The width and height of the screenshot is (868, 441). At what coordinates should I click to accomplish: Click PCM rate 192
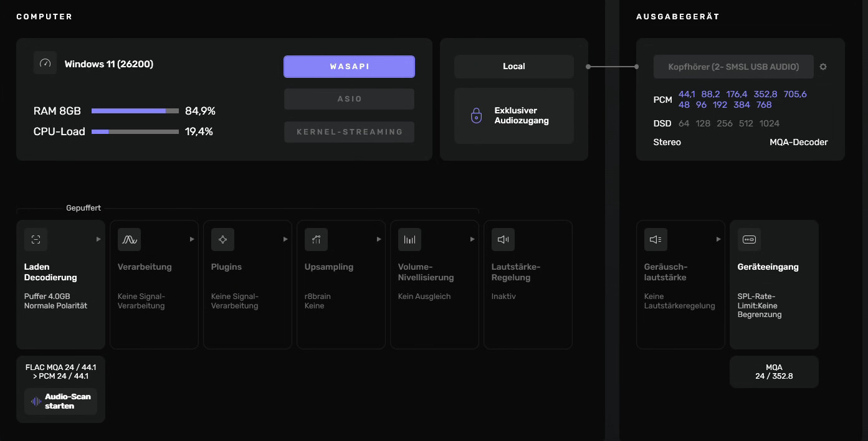[x=720, y=105]
